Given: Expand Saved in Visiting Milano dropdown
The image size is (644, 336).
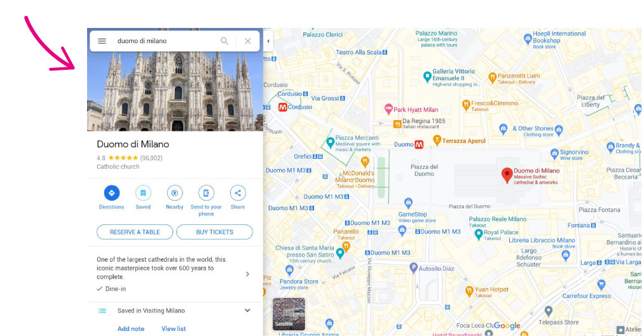Looking at the screenshot, I should [x=247, y=311].
